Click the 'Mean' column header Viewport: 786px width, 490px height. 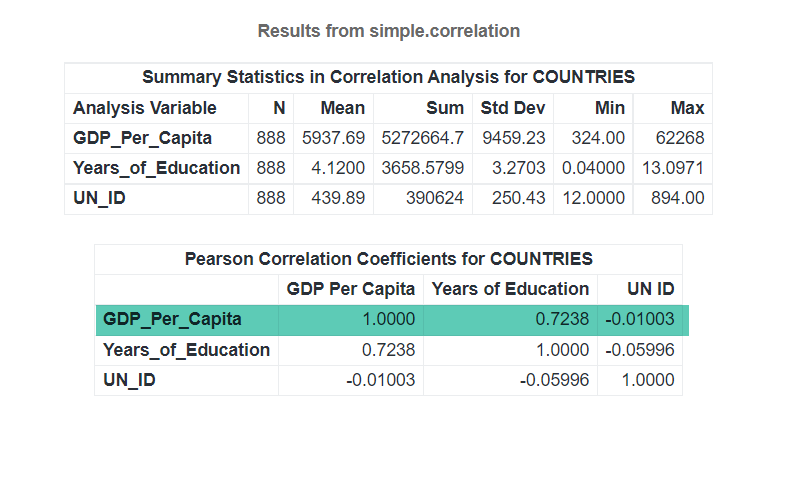[342, 108]
